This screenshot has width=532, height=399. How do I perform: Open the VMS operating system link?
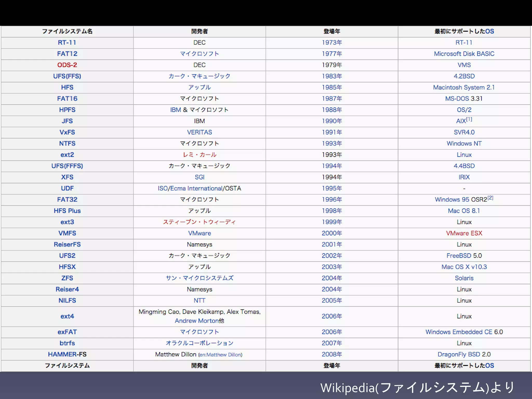click(464, 65)
